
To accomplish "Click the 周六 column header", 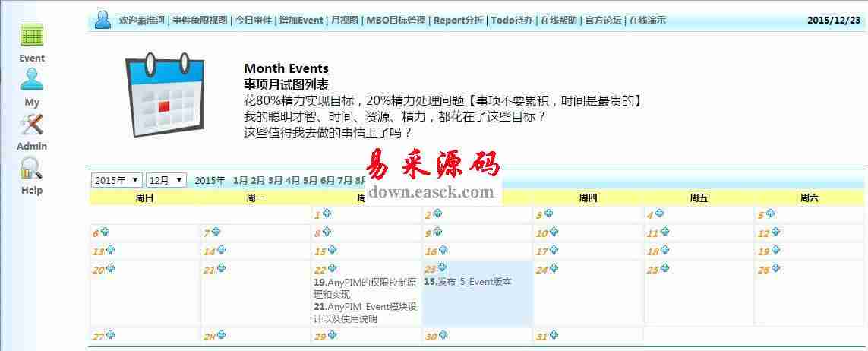I will point(810,198).
